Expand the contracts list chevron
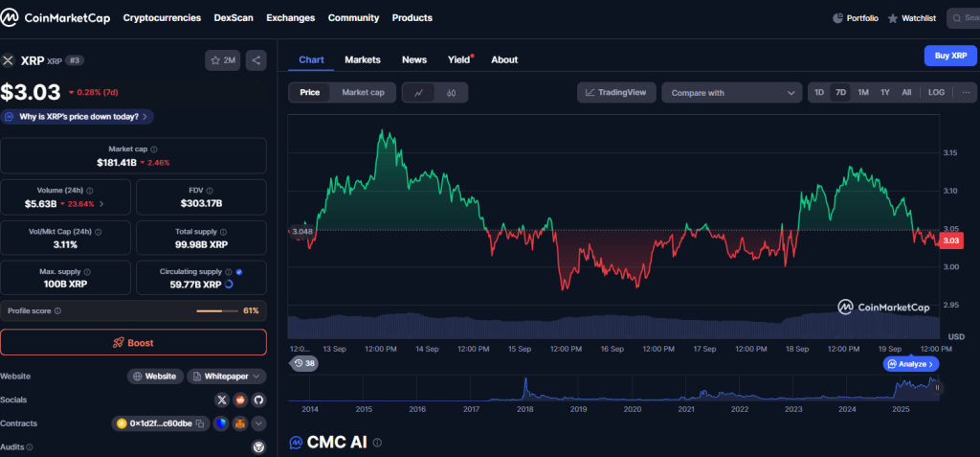The width and height of the screenshot is (980, 457). point(258,423)
